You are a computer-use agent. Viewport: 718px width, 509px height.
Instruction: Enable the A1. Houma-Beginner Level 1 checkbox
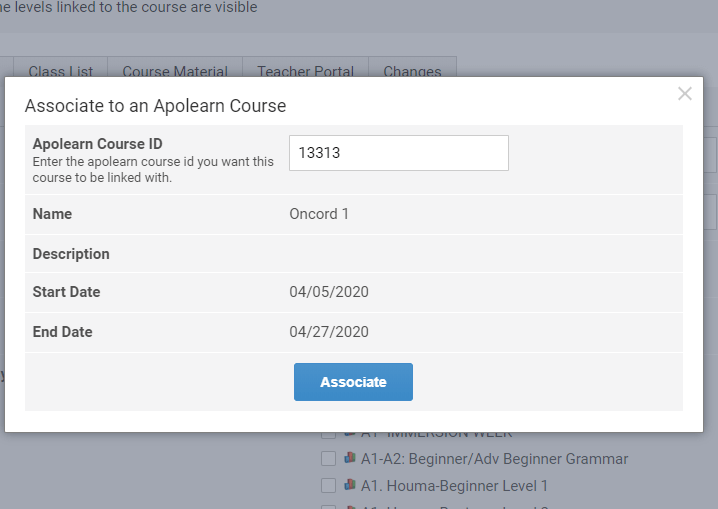point(328,486)
